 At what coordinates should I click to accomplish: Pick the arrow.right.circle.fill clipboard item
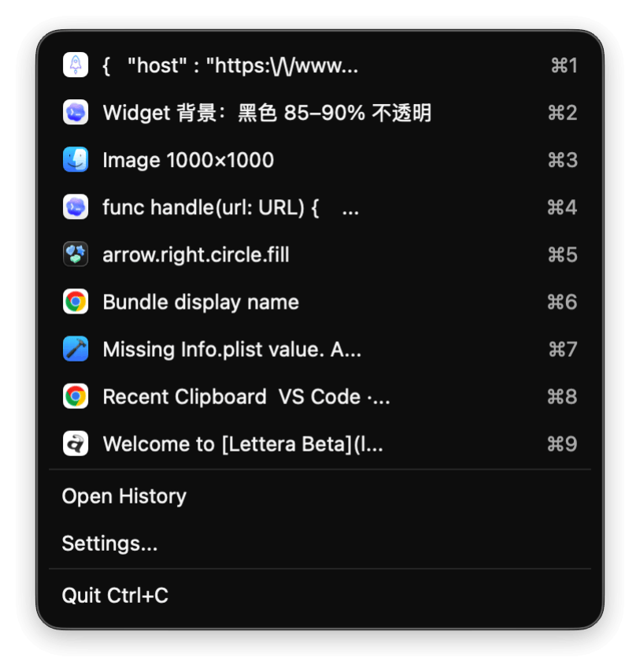tap(320, 254)
